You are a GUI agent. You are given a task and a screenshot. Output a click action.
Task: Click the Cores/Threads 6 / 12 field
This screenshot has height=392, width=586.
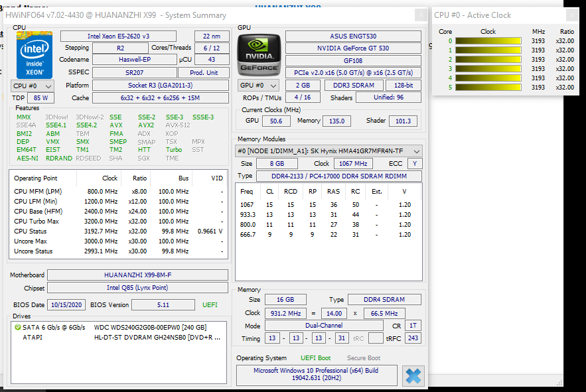[x=212, y=48]
